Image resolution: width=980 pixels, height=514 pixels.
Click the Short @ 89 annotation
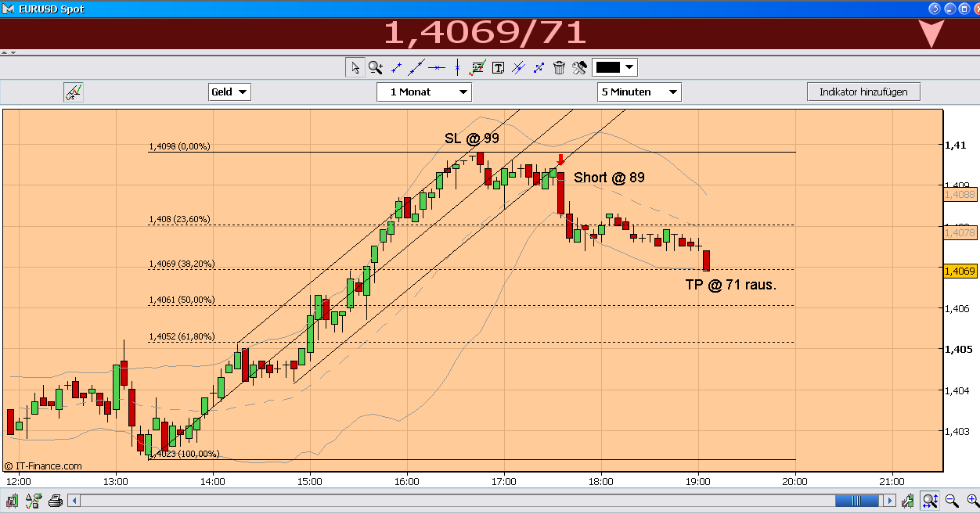pos(609,178)
